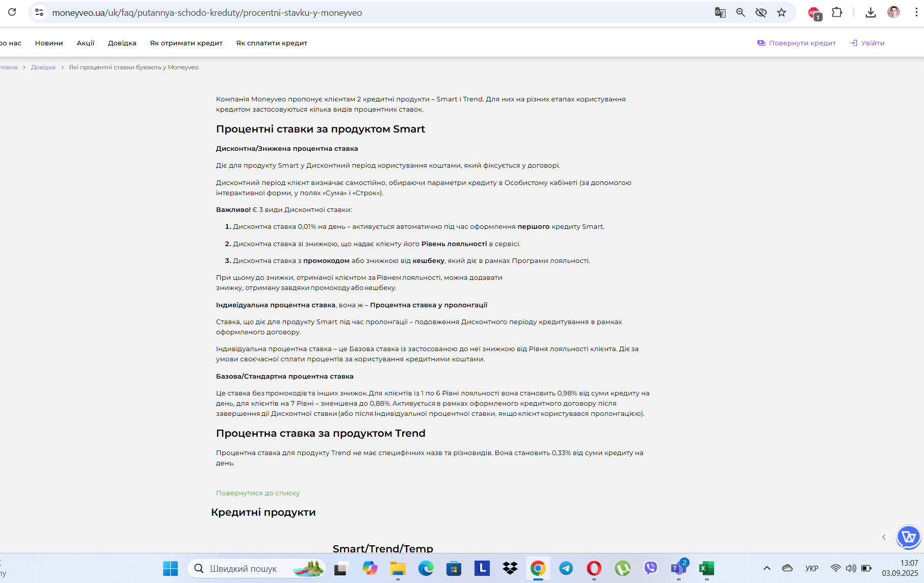This screenshot has height=583, width=924.
Task: Show hidden tray icons chevron
Action: [767, 568]
